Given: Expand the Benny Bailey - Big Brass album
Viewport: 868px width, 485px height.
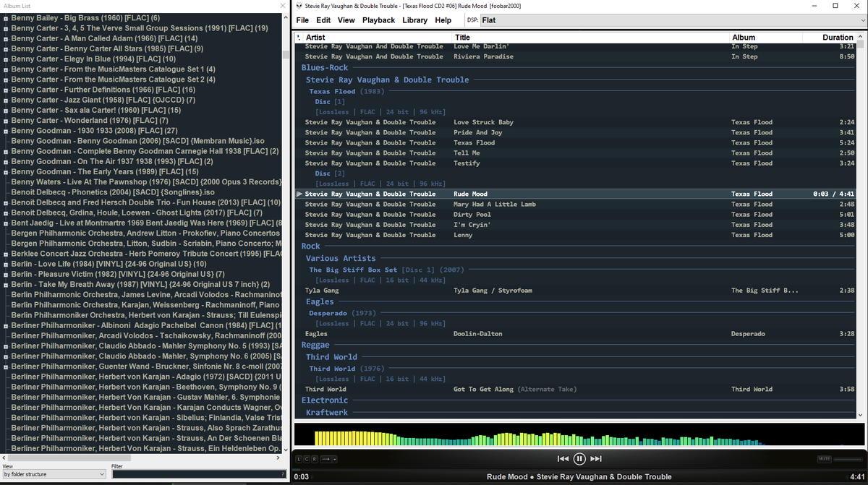Looking at the screenshot, I should point(6,18).
